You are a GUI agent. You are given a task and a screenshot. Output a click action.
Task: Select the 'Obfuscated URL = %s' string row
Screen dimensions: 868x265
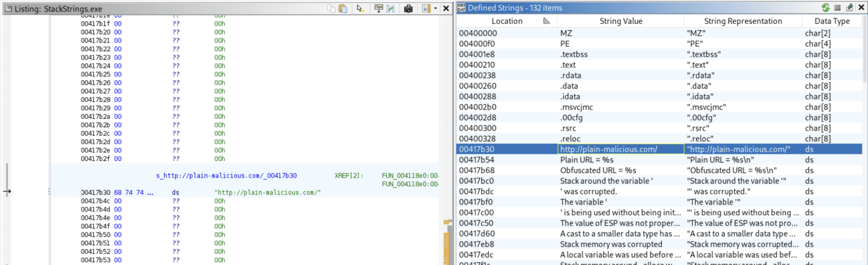(x=660, y=171)
